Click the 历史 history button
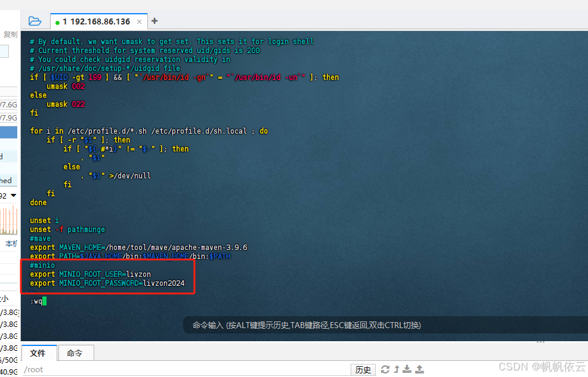The width and height of the screenshot is (588, 377). coord(363,370)
